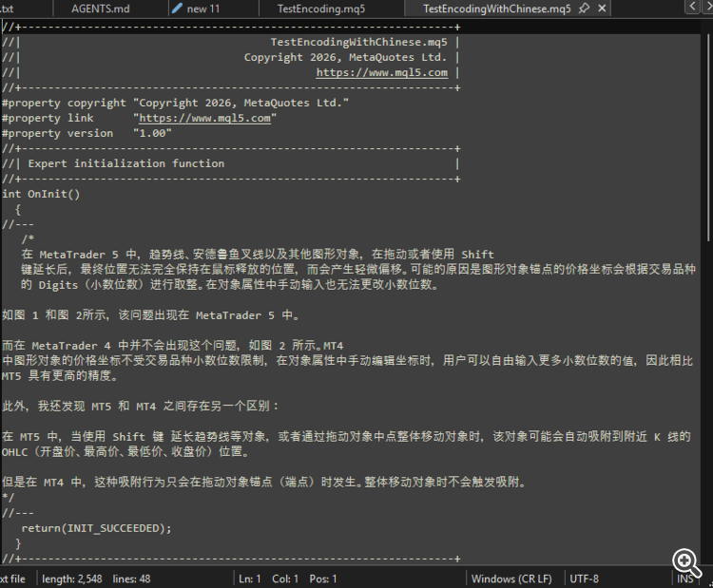Image resolution: width=713 pixels, height=588 pixels.
Task: Place cursor on return(INIT_SUCCEEDED); line
Action: pos(96,528)
